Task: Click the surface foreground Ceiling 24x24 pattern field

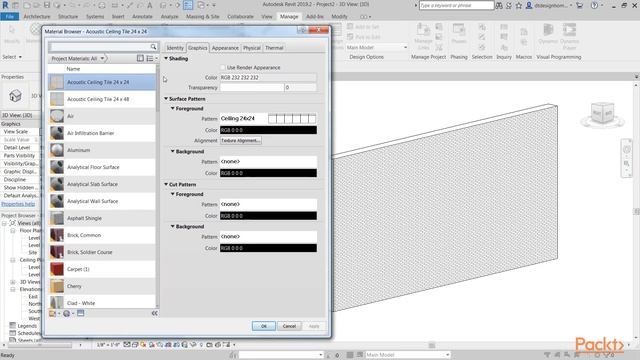Action: pos(268,118)
